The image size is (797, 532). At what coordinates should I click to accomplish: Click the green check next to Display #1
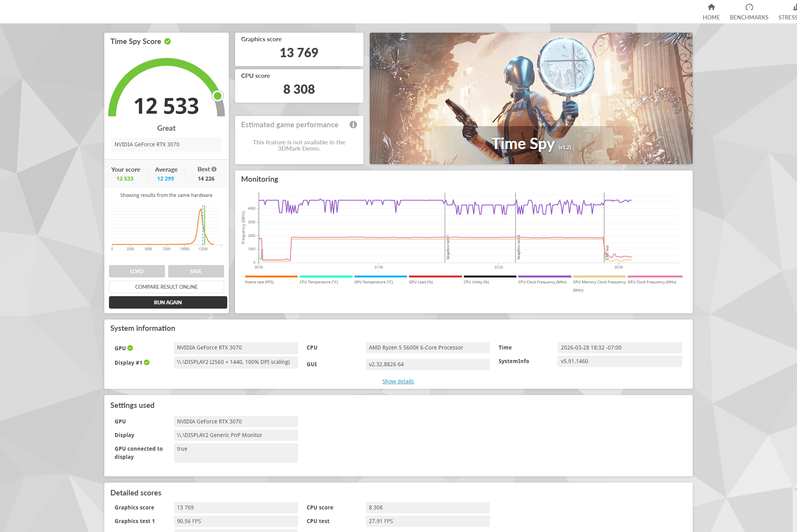coord(147,362)
